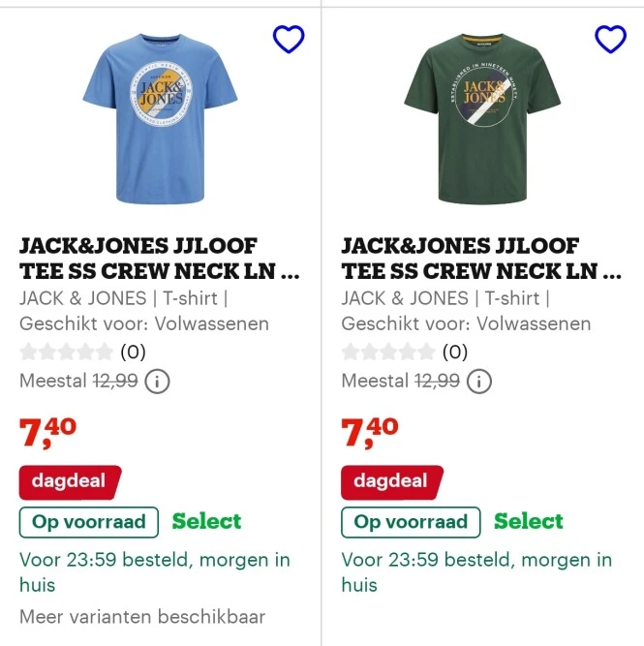Click the 7,40 price of the blue shirt
Viewport: 644px width, 646px height.
point(47,432)
